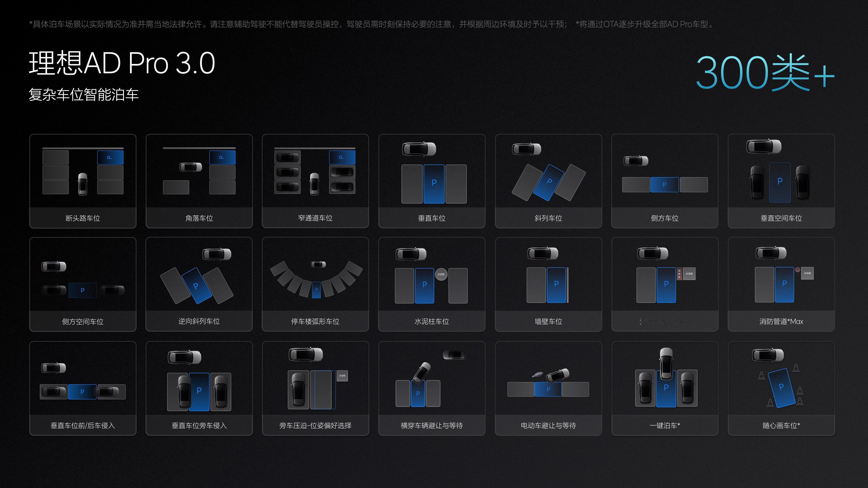The height and width of the screenshot is (488, 868).
Task: Select the 一键泊车* one-tap parking card
Action: pos(665,388)
